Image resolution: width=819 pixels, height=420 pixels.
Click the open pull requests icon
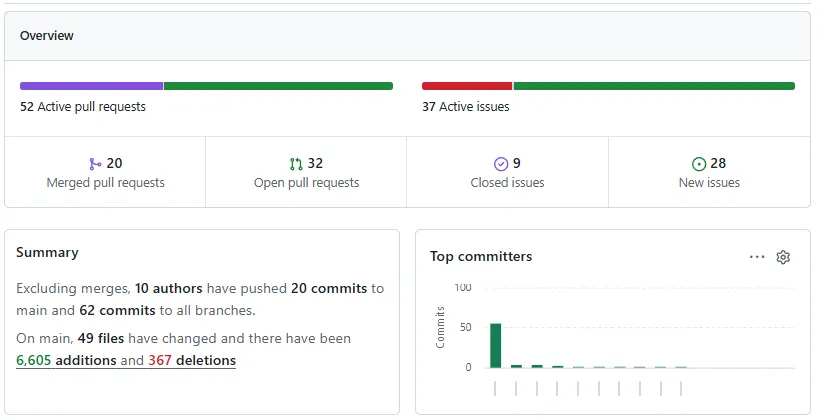[x=296, y=165]
